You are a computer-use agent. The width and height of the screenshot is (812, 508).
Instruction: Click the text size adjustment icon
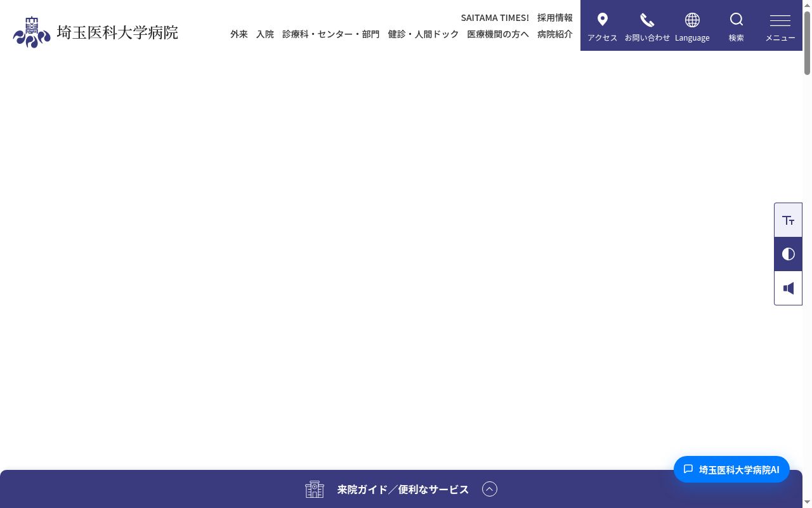(789, 220)
